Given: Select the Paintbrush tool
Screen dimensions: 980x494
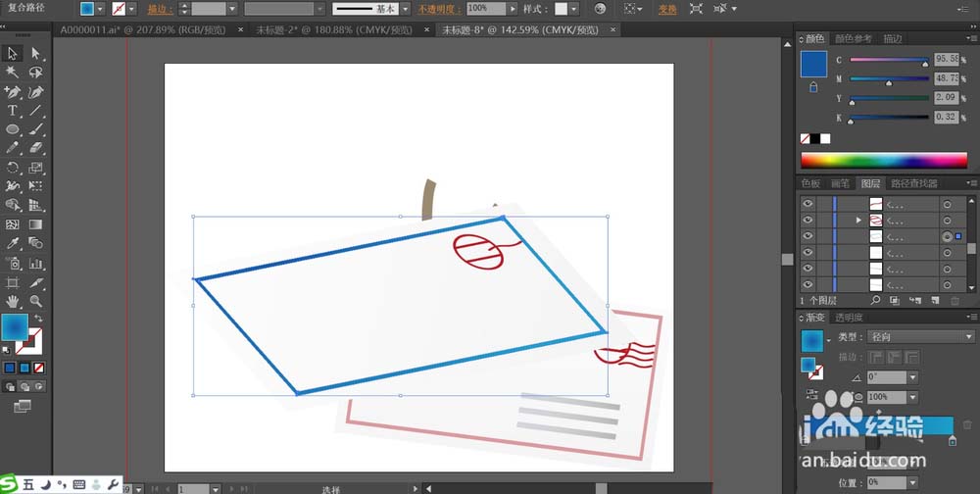Looking at the screenshot, I should click(x=35, y=129).
